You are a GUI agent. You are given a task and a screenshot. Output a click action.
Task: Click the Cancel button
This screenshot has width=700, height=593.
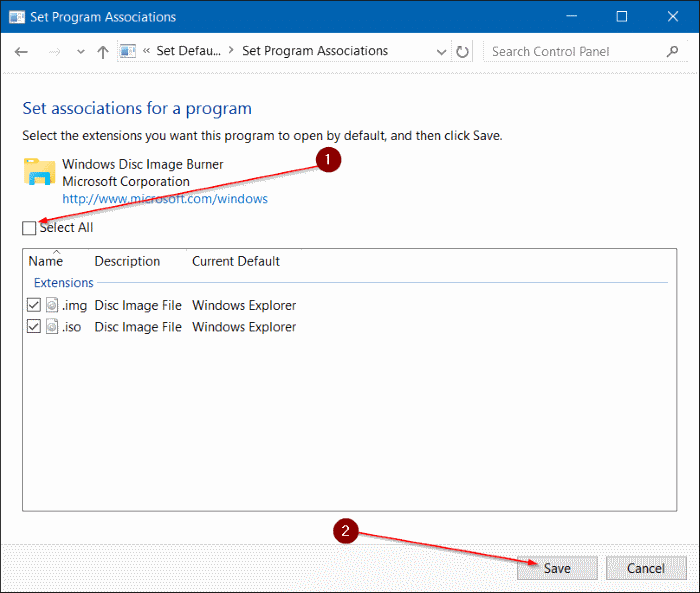pos(646,568)
